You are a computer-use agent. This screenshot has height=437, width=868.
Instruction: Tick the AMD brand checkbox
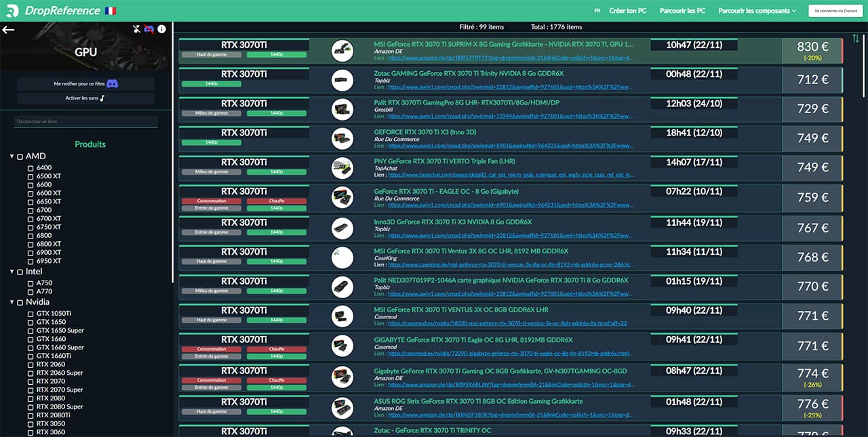pyautogui.click(x=20, y=157)
